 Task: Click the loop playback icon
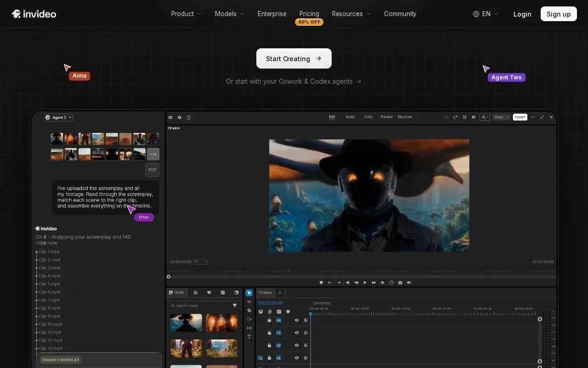[391, 282]
